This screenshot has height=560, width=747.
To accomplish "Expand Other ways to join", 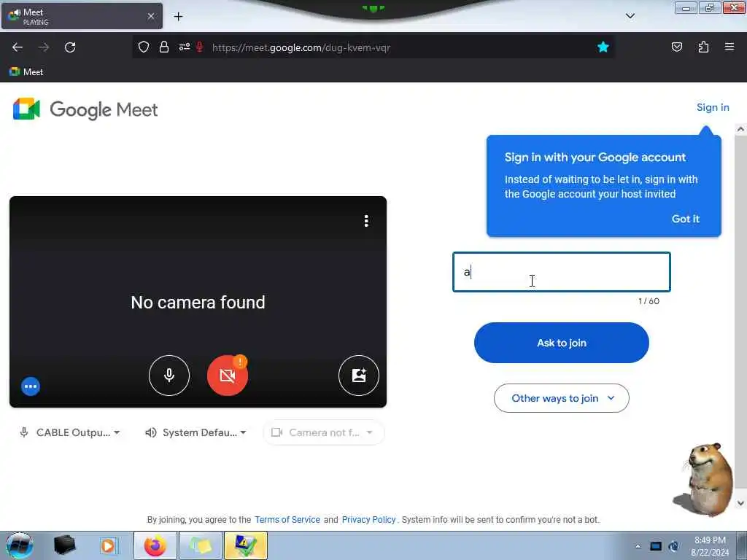I will pos(561,398).
